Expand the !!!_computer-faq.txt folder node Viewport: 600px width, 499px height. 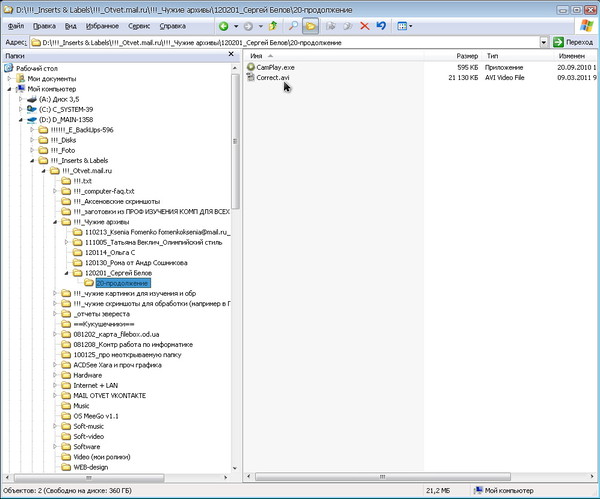pos(55,191)
